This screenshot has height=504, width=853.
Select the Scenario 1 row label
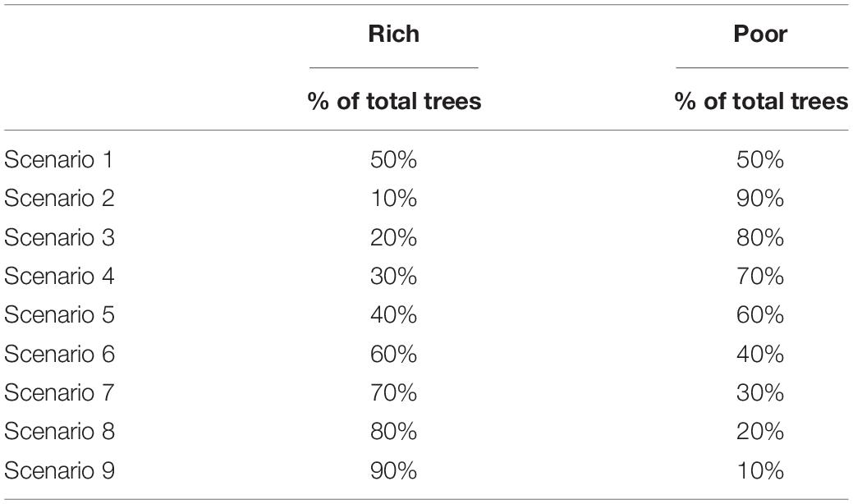(59, 160)
